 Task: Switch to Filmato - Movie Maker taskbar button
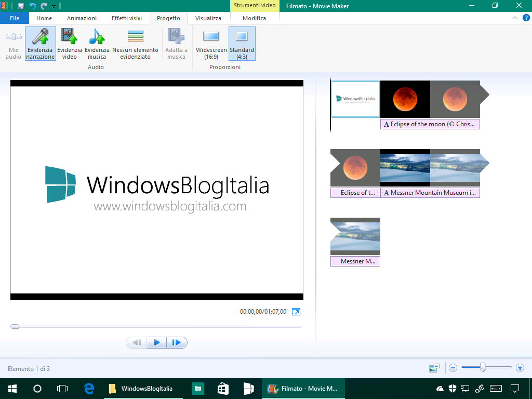coord(303,389)
